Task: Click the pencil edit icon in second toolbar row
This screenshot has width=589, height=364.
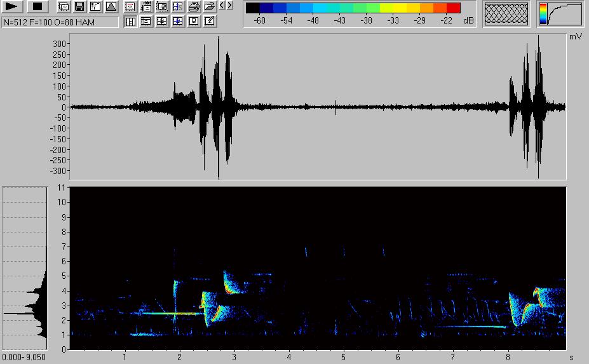Action: pyautogui.click(x=210, y=22)
